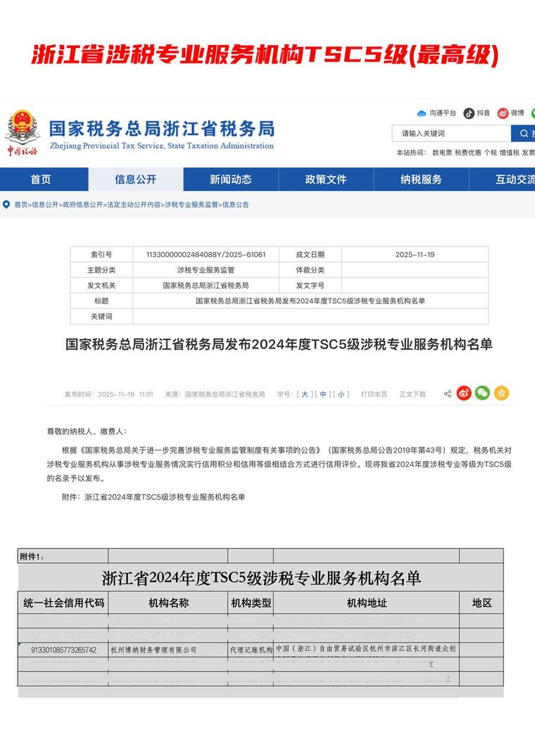This screenshot has width=535, height=756.
Task: Click the 成文日期 value 2025-11-19
Action: point(415,255)
